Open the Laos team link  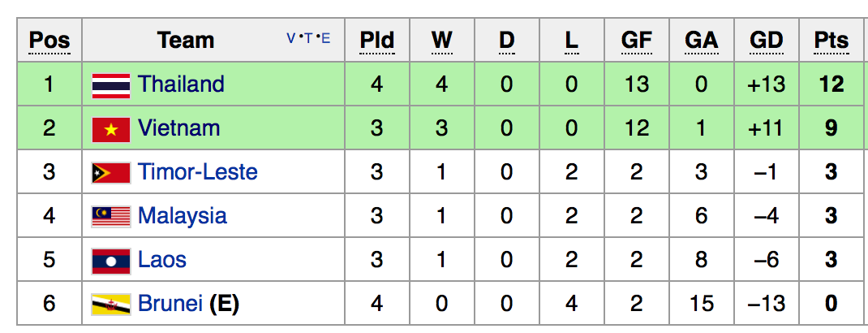click(162, 260)
